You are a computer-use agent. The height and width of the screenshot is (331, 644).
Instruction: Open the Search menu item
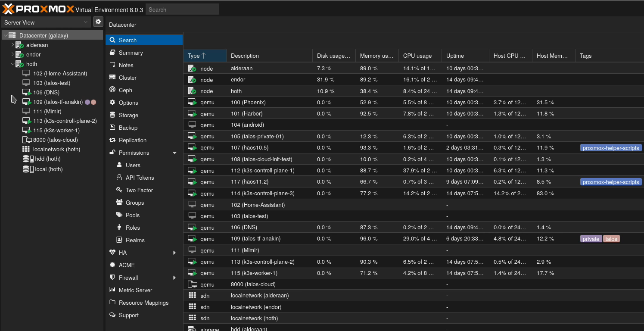(x=144, y=40)
